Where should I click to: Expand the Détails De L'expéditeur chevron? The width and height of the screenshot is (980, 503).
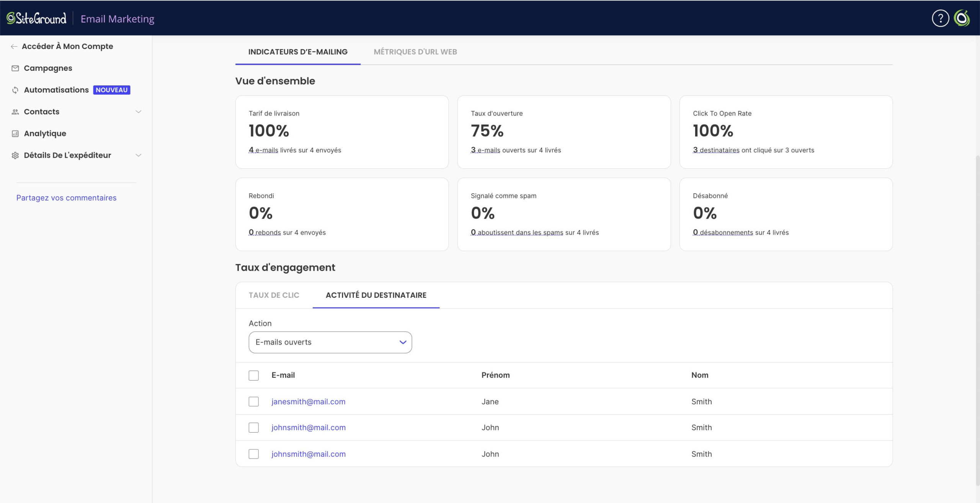(x=139, y=155)
